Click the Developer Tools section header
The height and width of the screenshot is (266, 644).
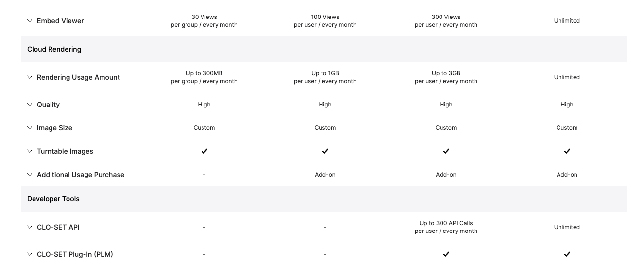(x=324, y=199)
